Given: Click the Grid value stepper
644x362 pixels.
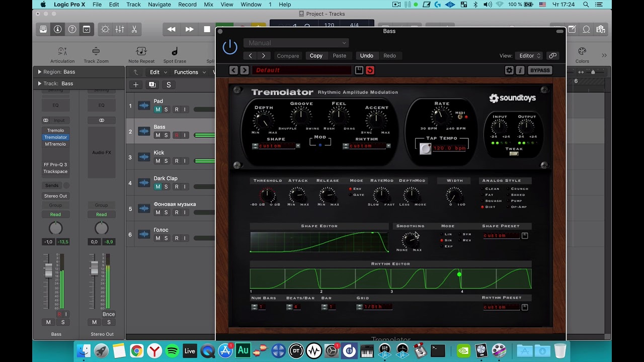Looking at the screenshot, I should 359,307.
